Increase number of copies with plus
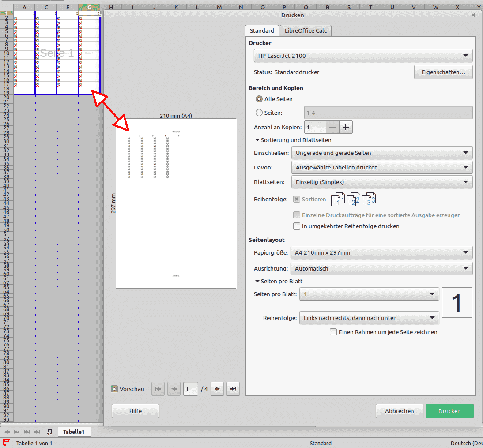This screenshot has height=448, width=483. click(346, 127)
